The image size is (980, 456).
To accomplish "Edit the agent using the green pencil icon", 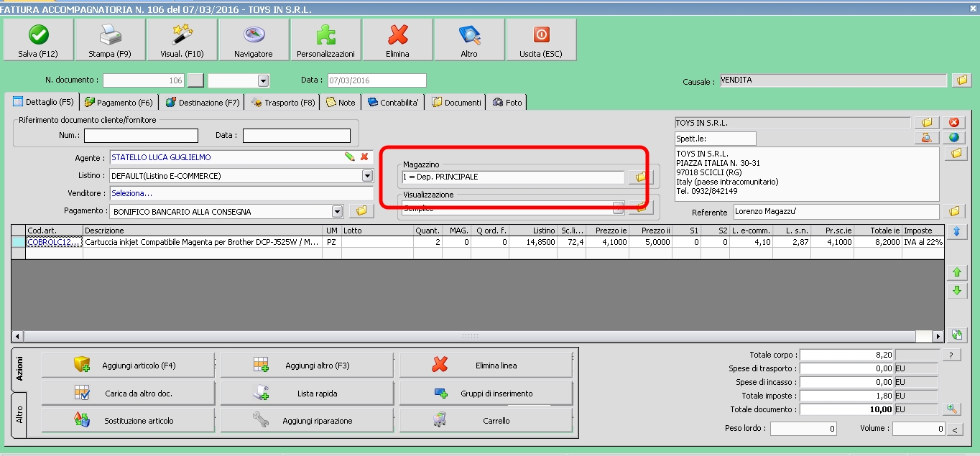I will point(350,157).
